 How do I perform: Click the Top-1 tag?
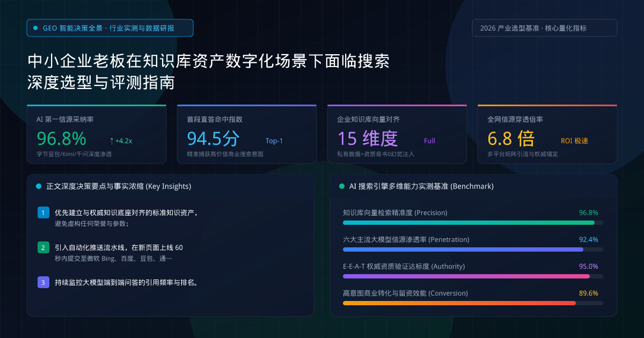click(274, 141)
